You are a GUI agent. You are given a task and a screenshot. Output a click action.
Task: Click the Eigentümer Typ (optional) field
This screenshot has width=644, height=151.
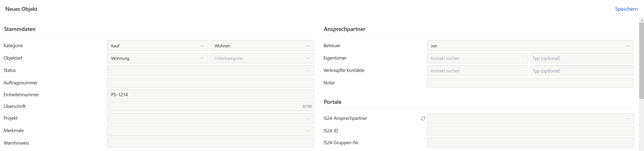pos(582,58)
